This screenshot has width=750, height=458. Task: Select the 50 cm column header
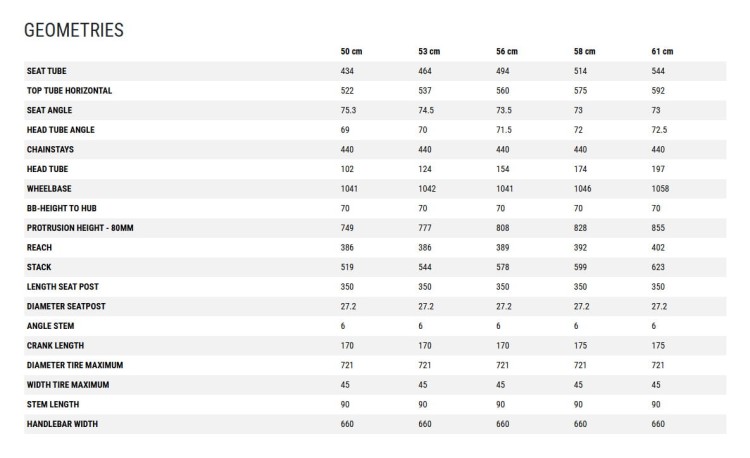click(351, 51)
